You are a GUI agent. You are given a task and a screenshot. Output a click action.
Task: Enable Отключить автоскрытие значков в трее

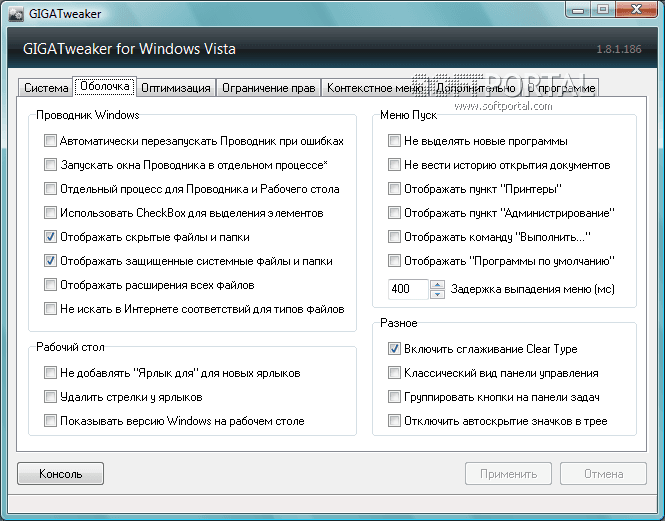(394, 421)
